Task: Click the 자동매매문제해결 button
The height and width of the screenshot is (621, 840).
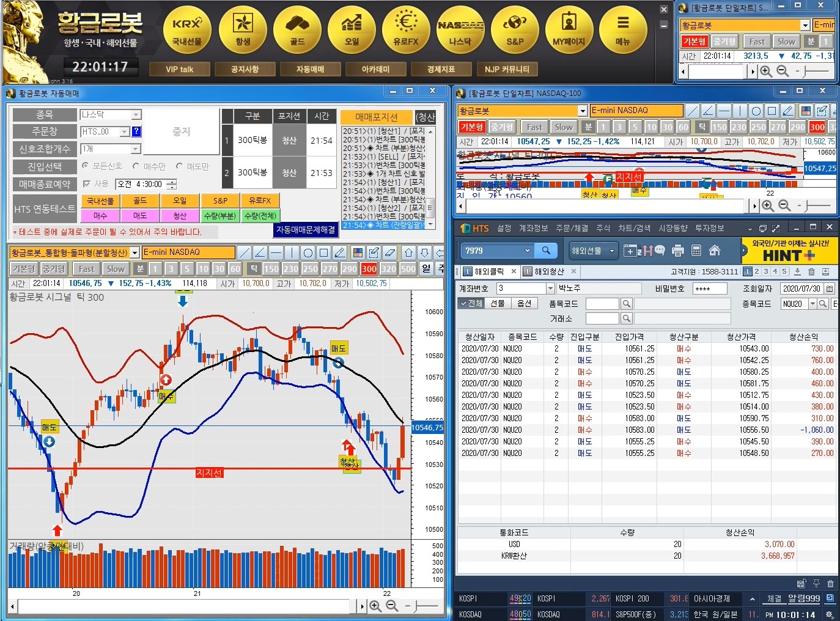Action: 306,230
